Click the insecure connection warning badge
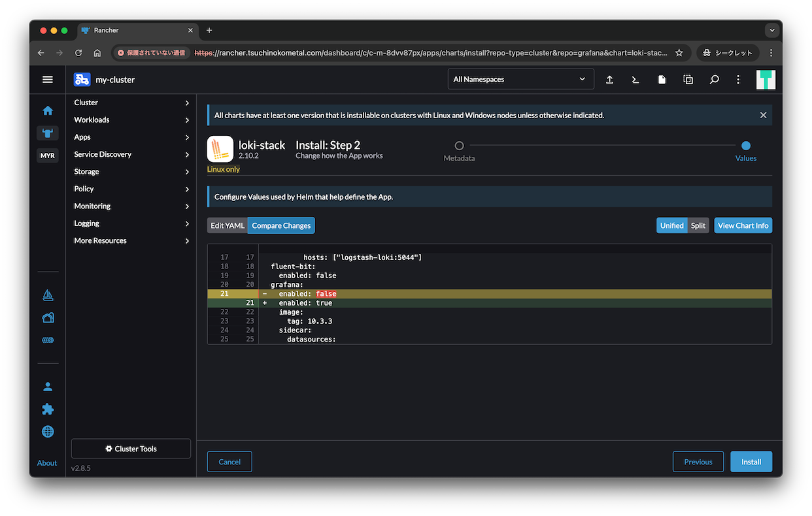The height and width of the screenshot is (516, 812). [x=151, y=53]
